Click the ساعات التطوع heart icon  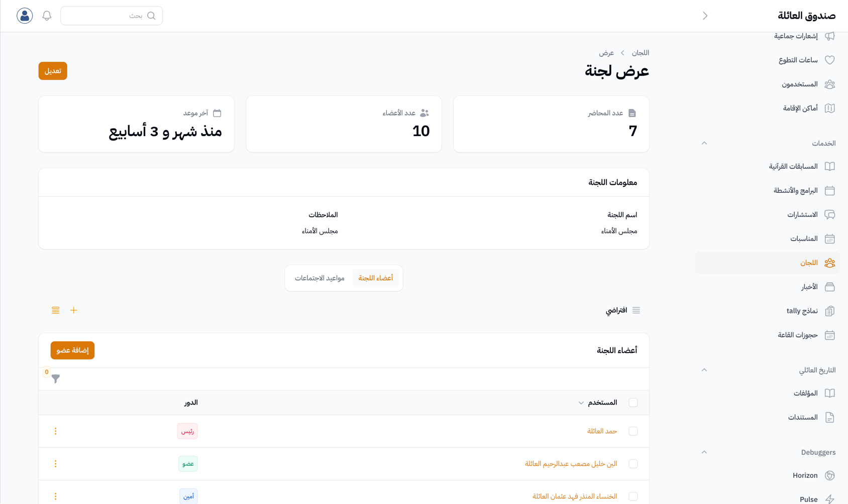pyautogui.click(x=829, y=60)
